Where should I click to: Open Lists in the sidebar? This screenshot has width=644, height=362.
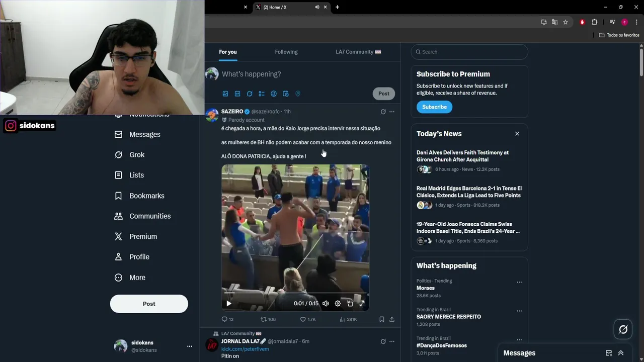coord(129,175)
